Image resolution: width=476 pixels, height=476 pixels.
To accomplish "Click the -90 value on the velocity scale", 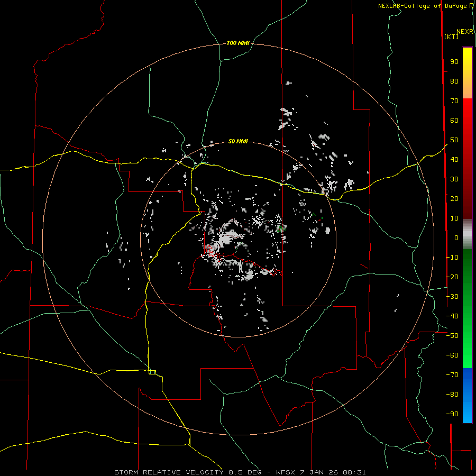I will tap(452, 414).
